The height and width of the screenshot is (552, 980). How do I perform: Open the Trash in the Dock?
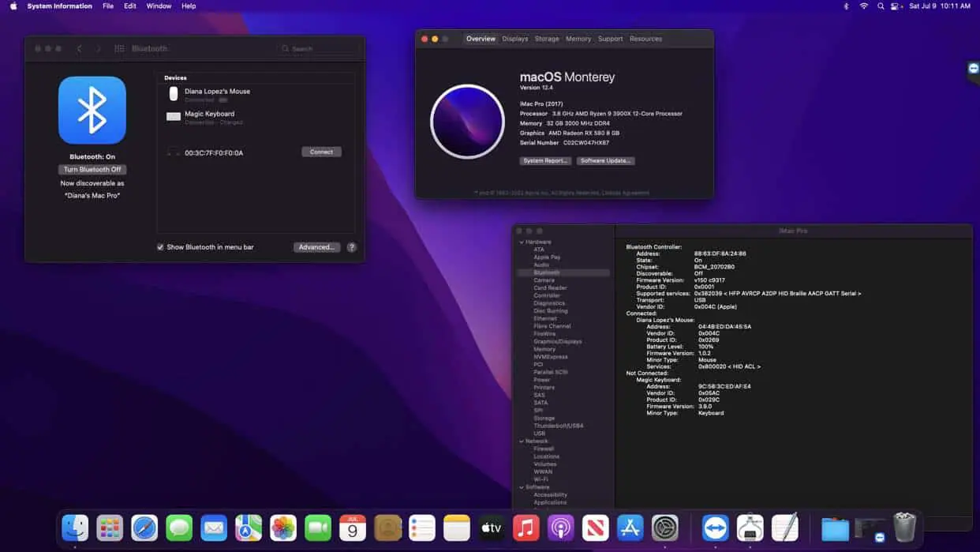(904, 528)
